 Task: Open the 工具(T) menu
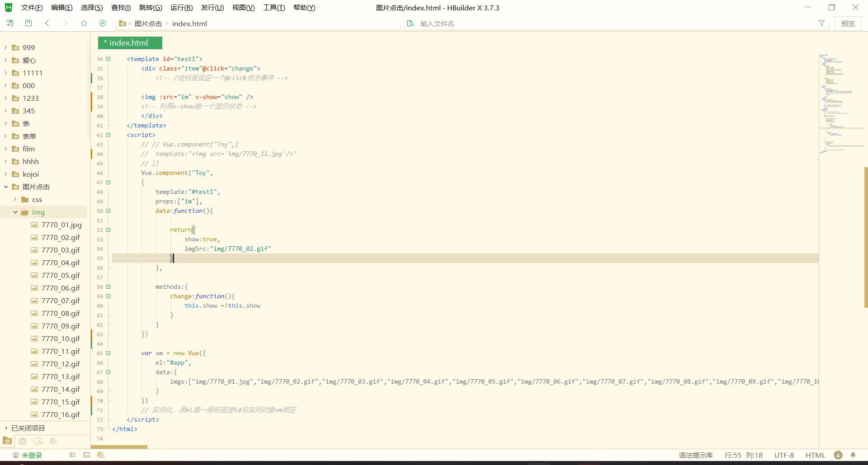click(x=274, y=8)
